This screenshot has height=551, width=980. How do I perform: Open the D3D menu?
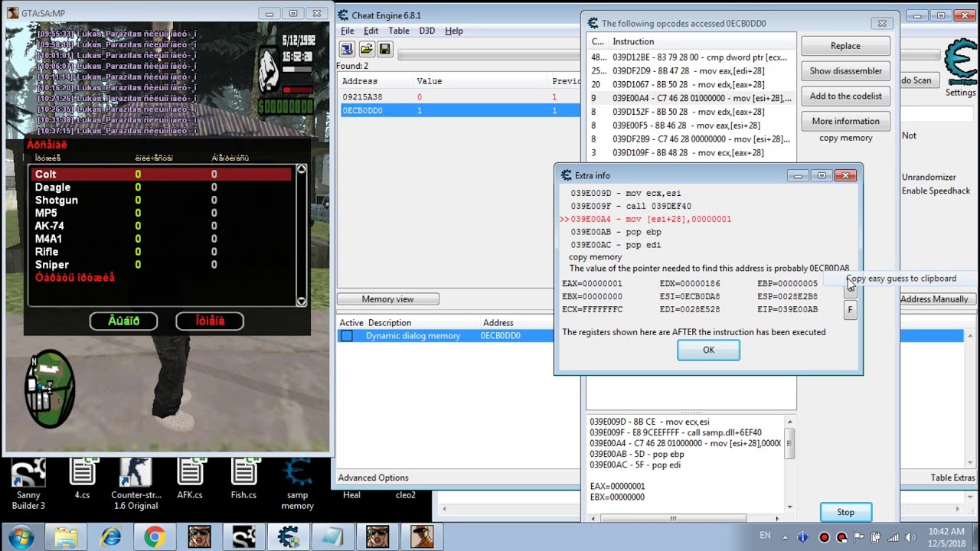[427, 31]
